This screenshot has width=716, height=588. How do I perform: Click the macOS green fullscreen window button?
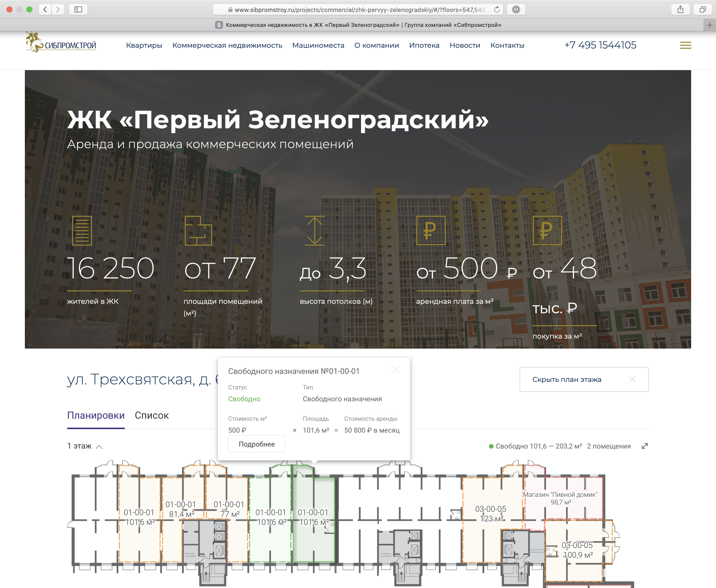coord(30,9)
